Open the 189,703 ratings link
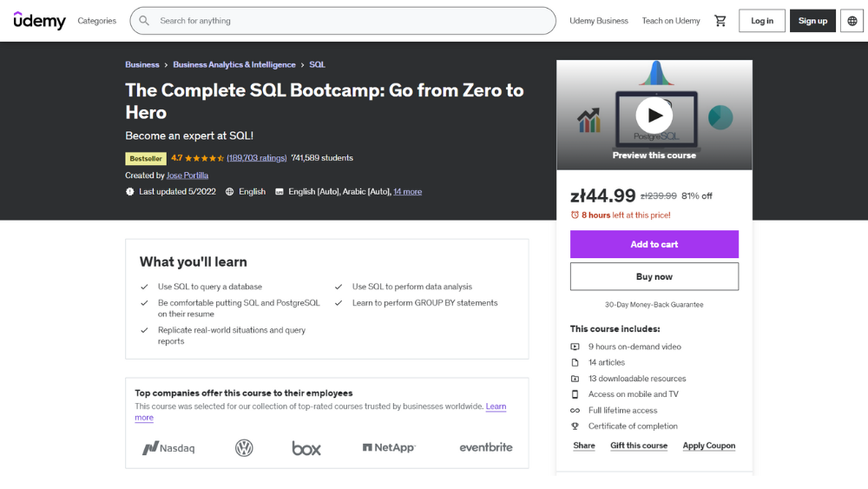 click(x=257, y=158)
